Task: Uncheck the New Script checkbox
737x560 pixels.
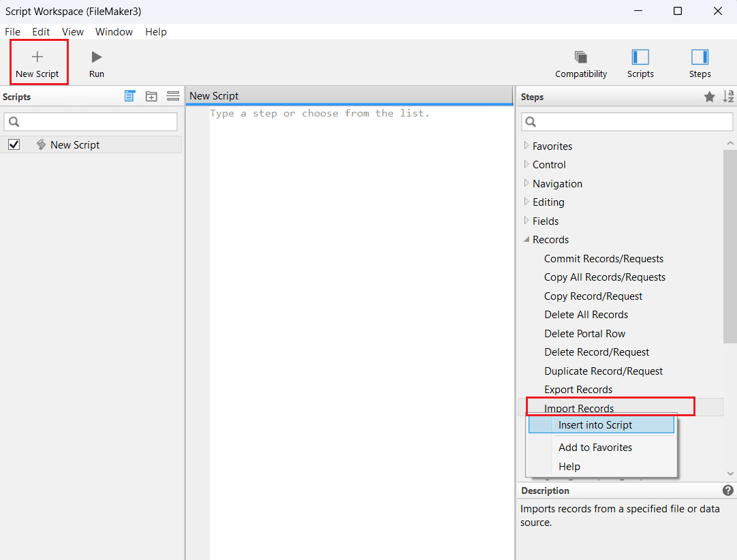Action: click(14, 144)
